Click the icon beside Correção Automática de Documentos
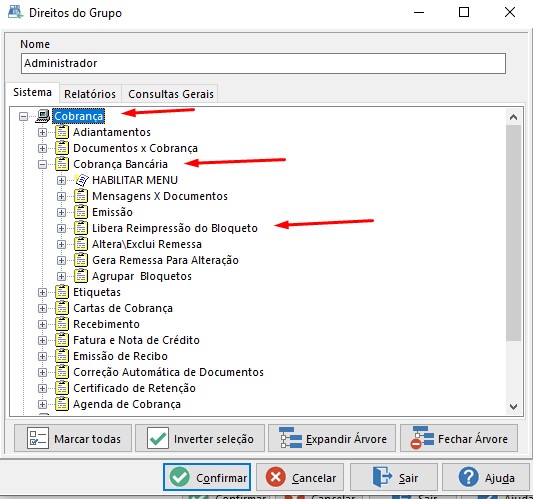 coord(62,372)
